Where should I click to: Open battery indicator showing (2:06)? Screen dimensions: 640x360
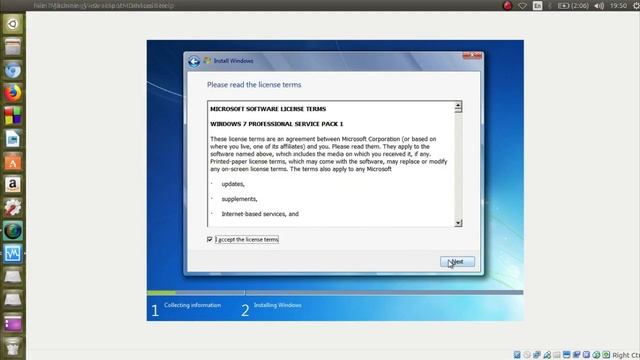pyautogui.click(x=573, y=6)
